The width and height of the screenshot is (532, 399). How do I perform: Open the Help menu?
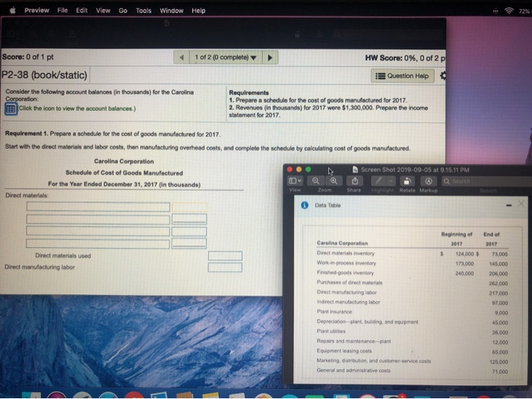198,11
